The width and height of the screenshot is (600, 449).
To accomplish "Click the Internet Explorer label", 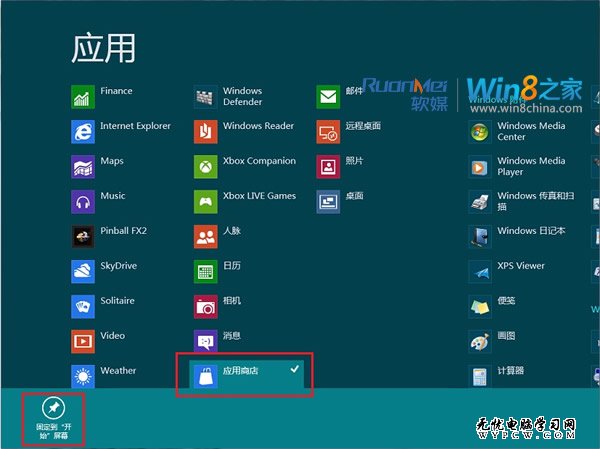I will point(135,126).
